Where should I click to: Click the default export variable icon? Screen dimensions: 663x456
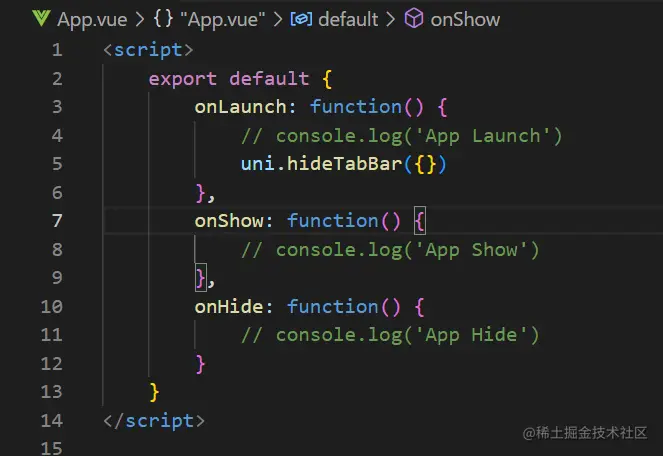point(301,19)
